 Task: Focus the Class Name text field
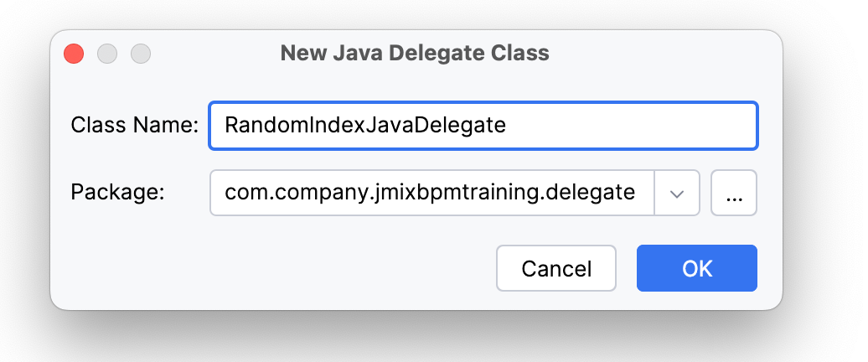483,126
